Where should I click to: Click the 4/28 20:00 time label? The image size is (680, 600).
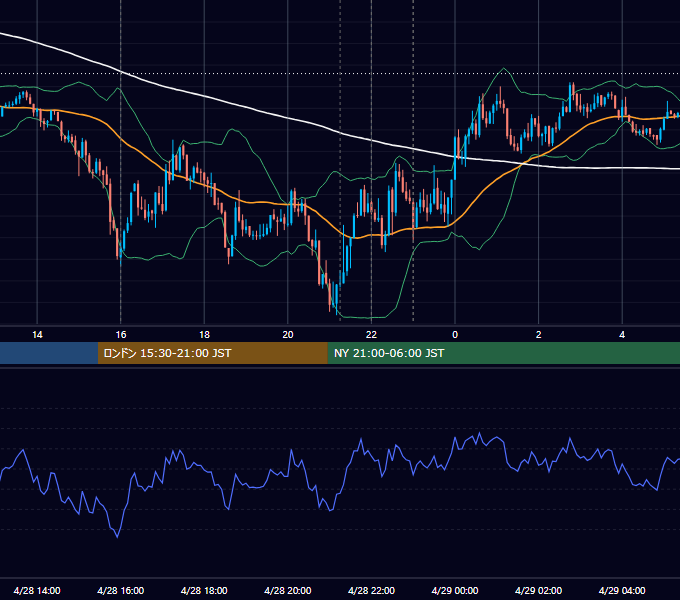click(288, 590)
